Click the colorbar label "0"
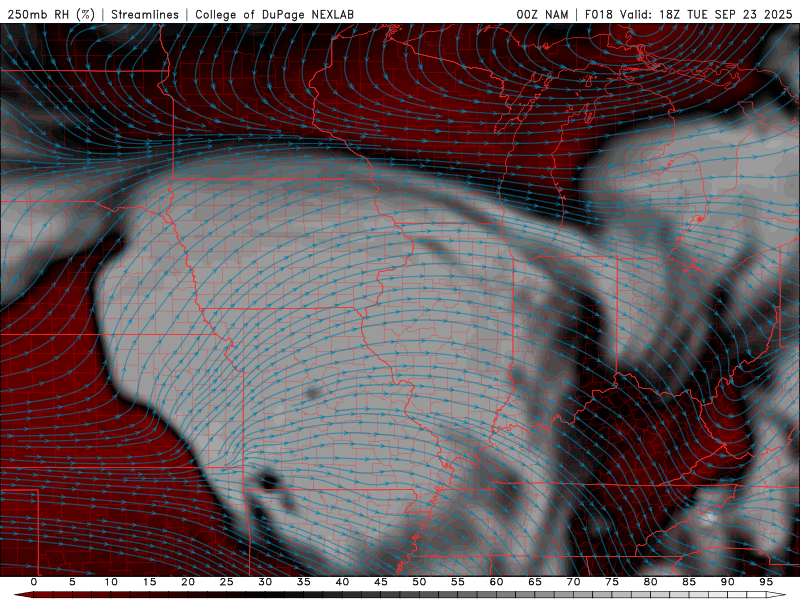This screenshot has height=600, width=800. pos(34,582)
